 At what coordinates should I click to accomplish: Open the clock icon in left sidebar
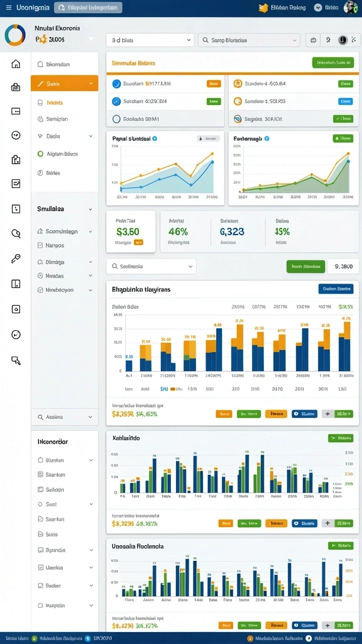[16, 335]
